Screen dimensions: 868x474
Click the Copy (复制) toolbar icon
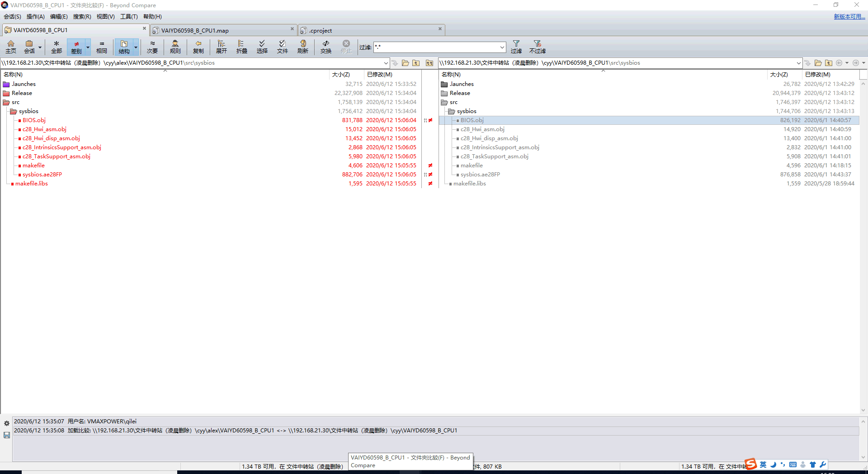click(x=198, y=47)
